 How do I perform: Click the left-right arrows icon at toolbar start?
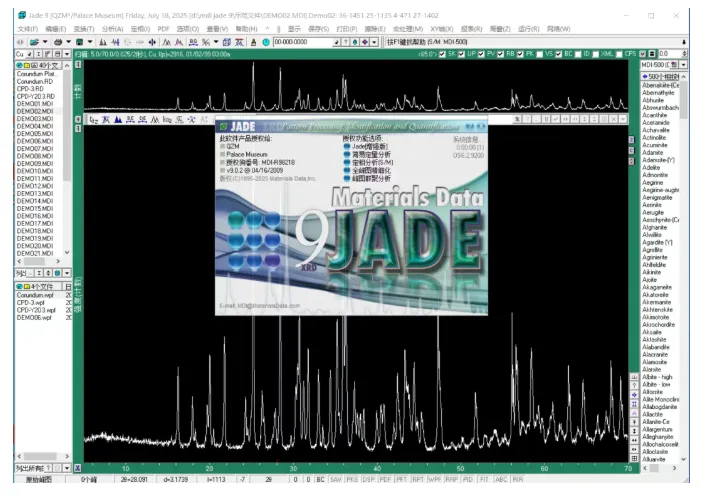[20, 42]
